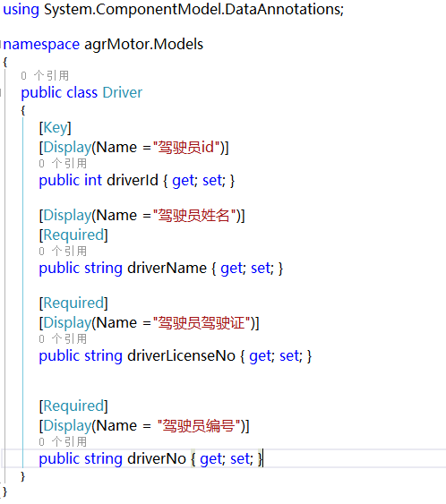446x504 pixels.
Task: Place cursor in the driverNo identifier
Action: [x=157, y=458]
